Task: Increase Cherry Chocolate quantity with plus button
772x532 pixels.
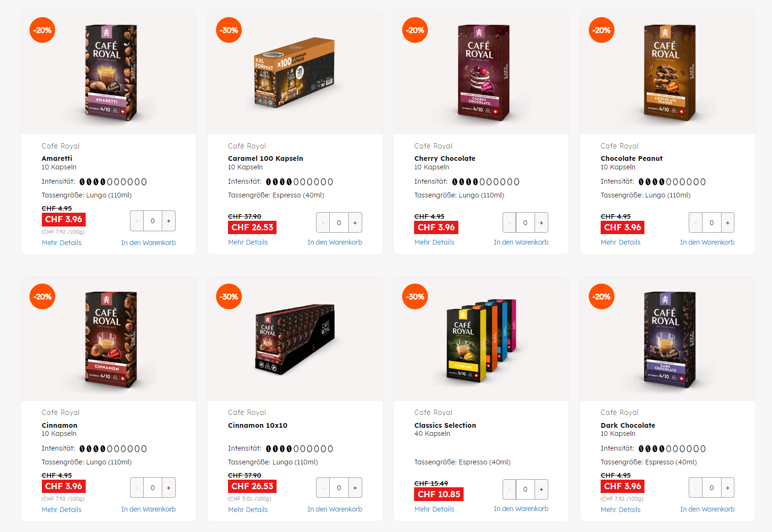Action: tap(541, 223)
